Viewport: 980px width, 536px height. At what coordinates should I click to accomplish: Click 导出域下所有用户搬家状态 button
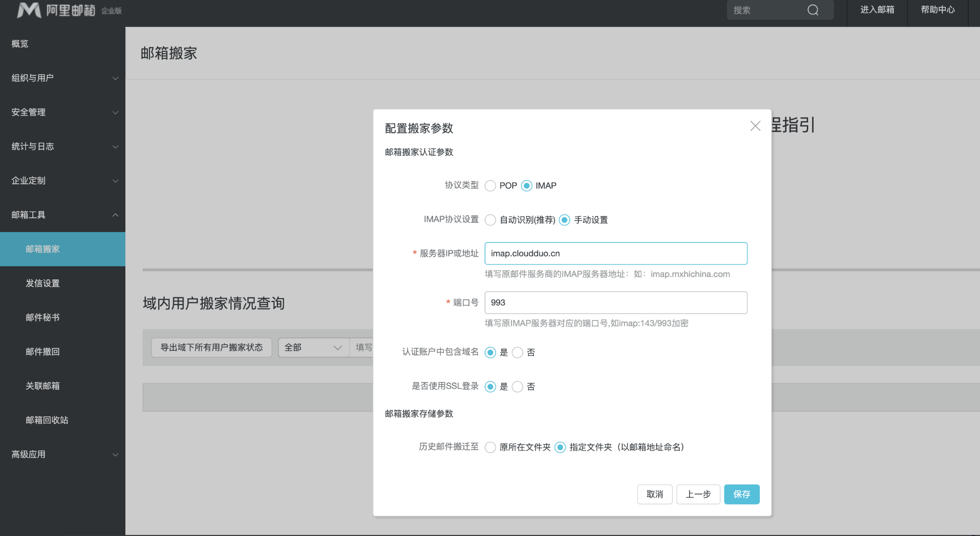coord(211,348)
